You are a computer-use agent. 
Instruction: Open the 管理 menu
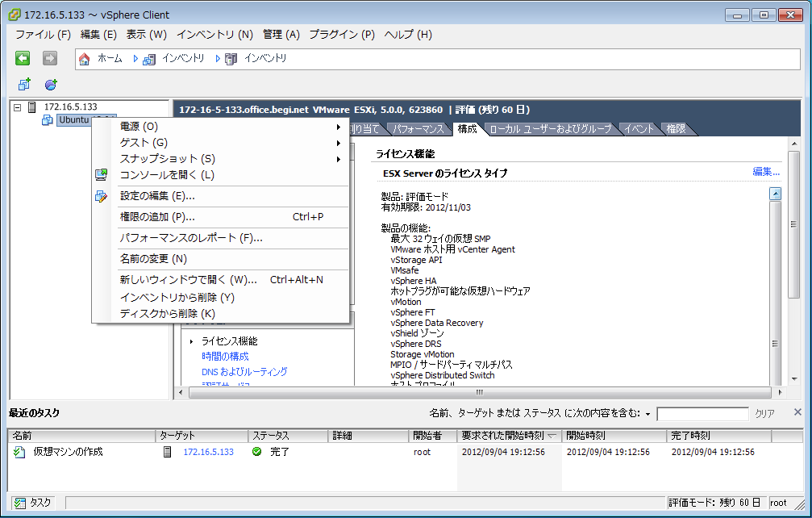(281, 34)
